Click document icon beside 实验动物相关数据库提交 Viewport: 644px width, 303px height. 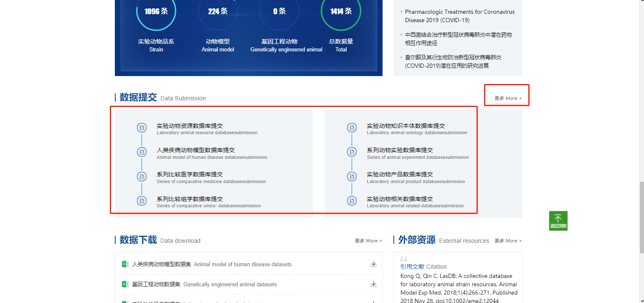352,201
